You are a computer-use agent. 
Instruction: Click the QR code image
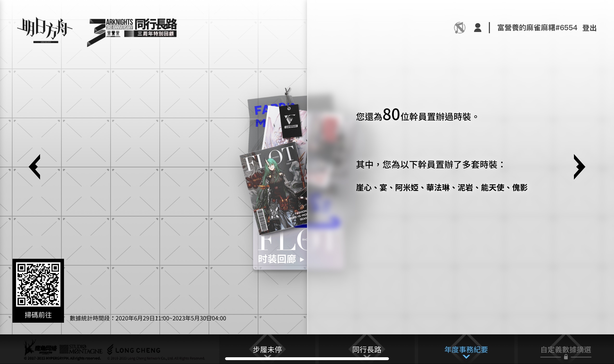(38, 284)
